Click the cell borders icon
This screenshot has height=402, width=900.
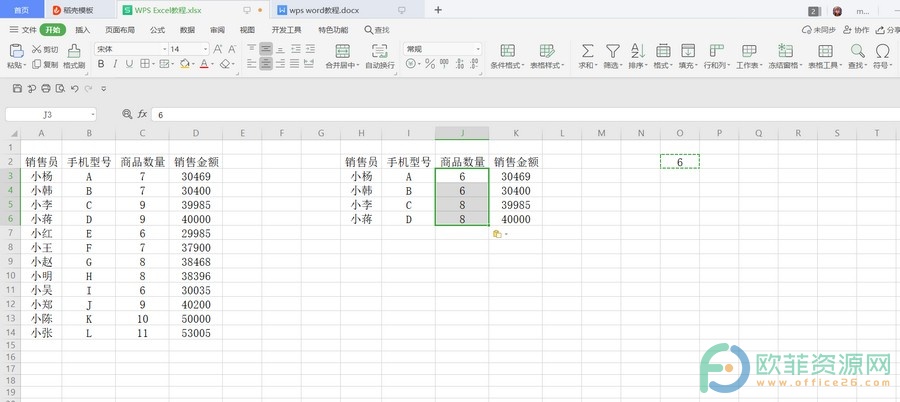point(145,64)
